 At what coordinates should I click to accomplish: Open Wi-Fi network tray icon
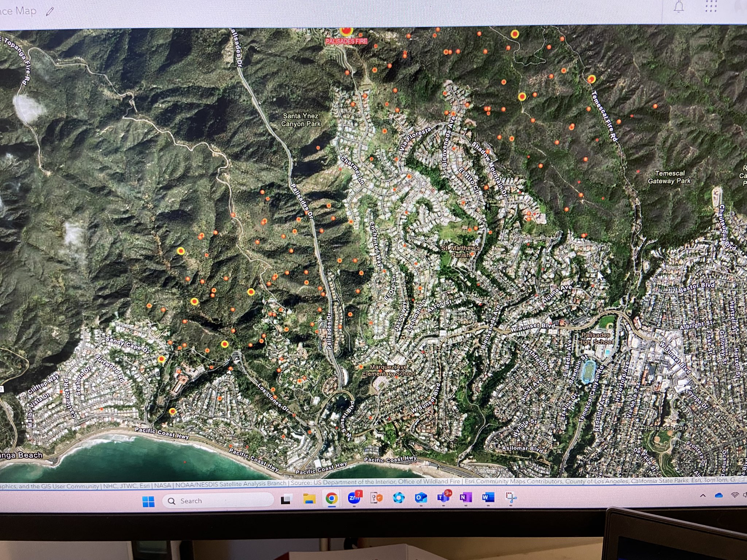[735, 495]
